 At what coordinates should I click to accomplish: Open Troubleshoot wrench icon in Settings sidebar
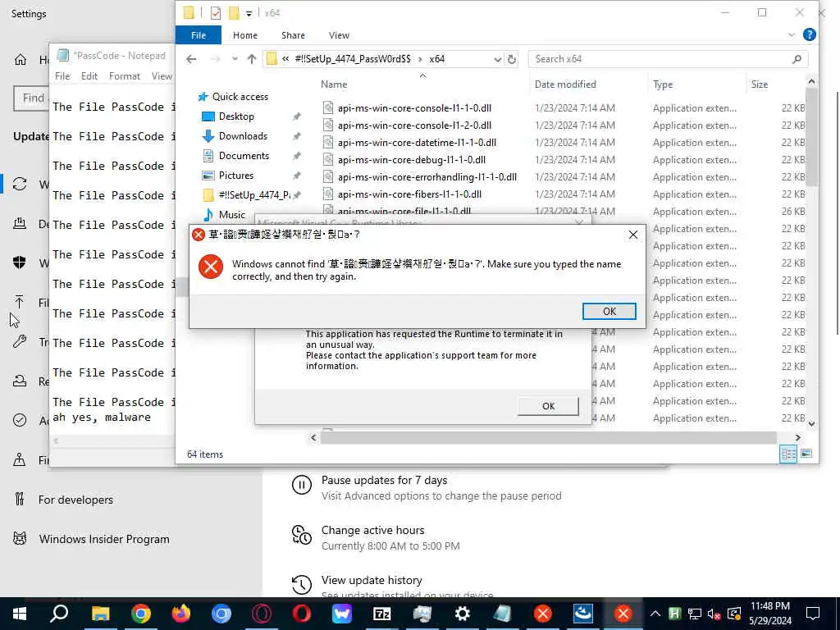click(x=20, y=341)
